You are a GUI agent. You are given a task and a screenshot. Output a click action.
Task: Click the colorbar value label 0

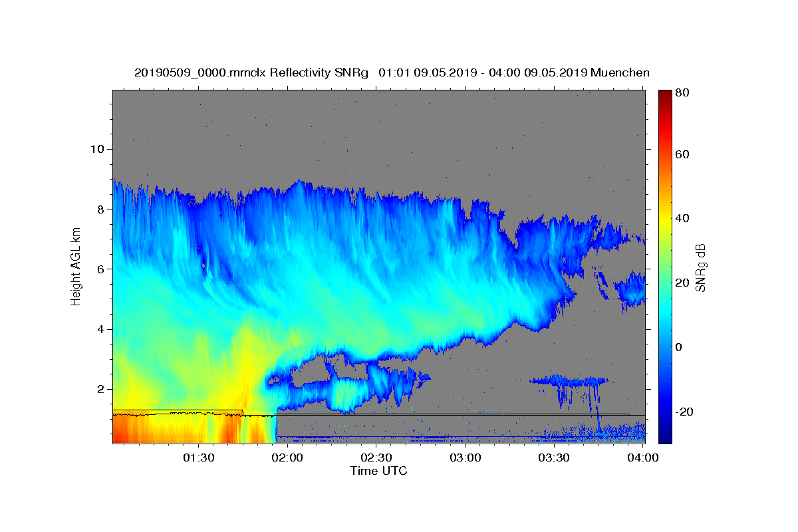pyautogui.click(x=680, y=347)
